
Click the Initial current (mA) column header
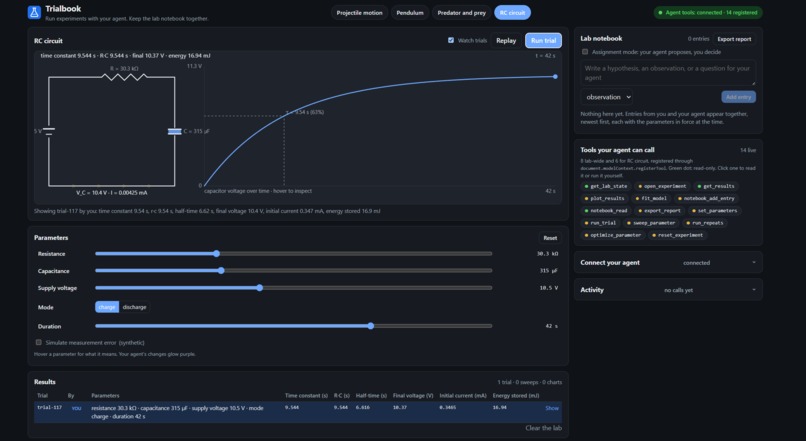463,396
